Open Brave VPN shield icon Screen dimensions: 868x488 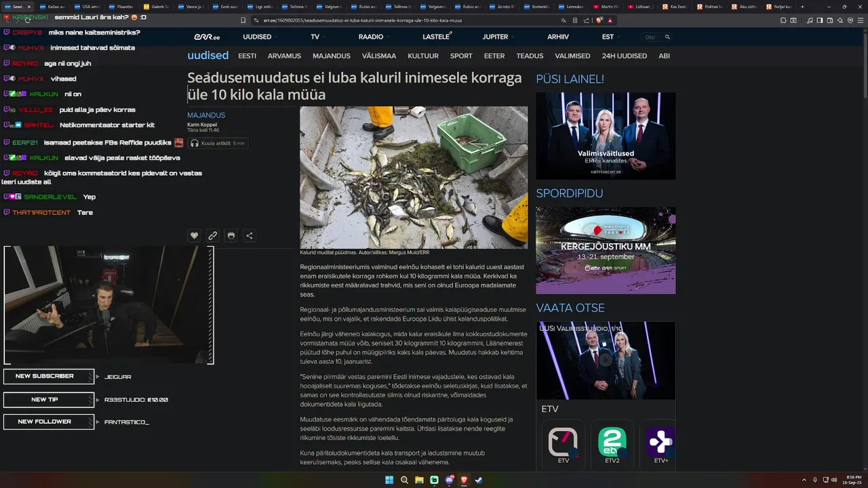click(x=849, y=20)
